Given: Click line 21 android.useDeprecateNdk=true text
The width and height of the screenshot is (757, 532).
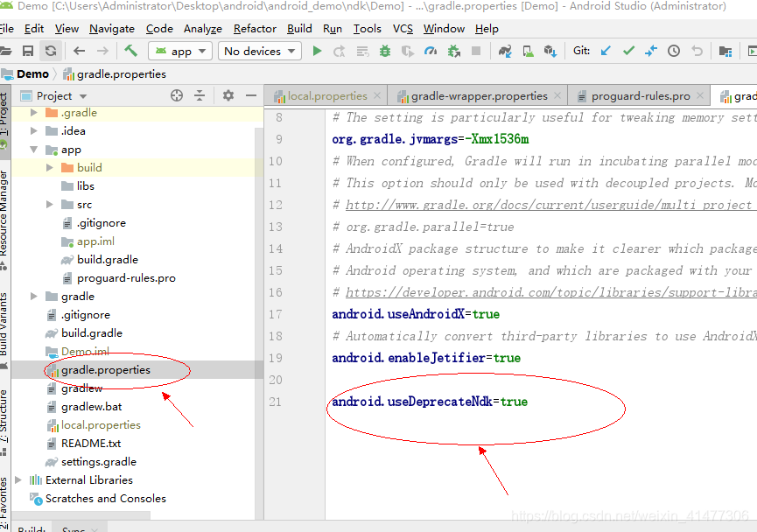Looking at the screenshot, I should click(x=430, y=402).
